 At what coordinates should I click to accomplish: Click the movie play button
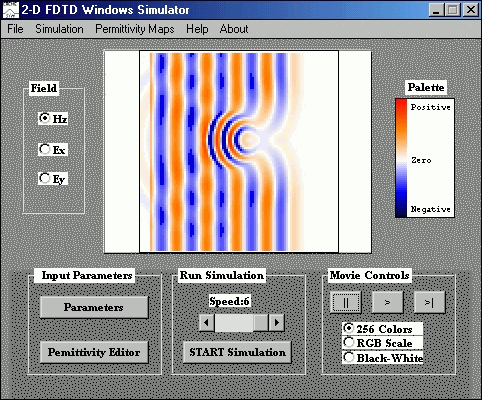[x=387, y=302]
